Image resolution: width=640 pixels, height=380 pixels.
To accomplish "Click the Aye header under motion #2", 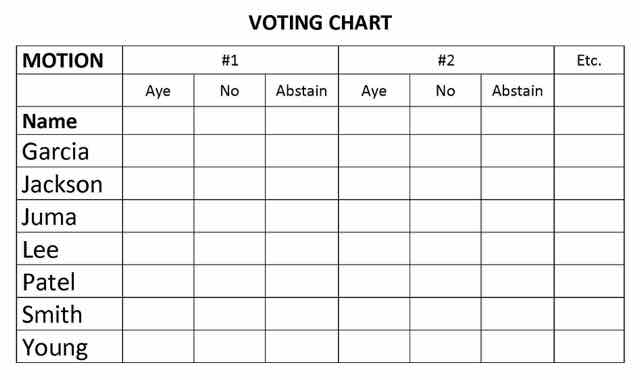I will pyautogui.click(x=374, y=91).
